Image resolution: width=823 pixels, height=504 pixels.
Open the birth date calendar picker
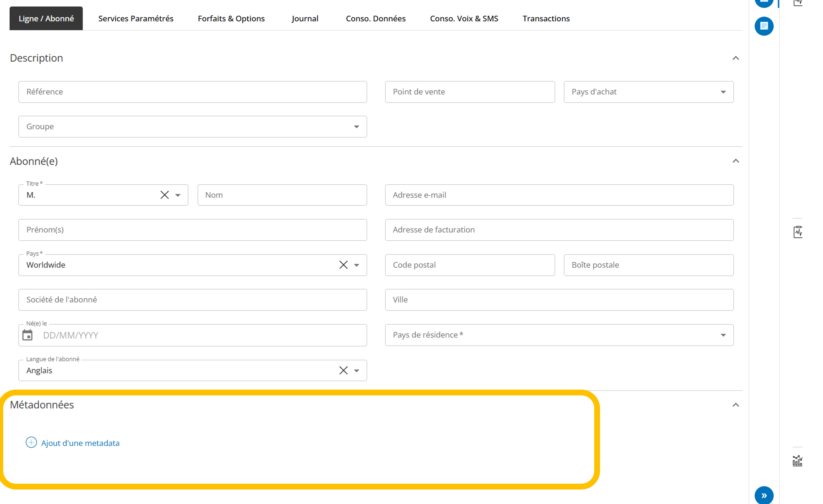click(x=27, y=335)
